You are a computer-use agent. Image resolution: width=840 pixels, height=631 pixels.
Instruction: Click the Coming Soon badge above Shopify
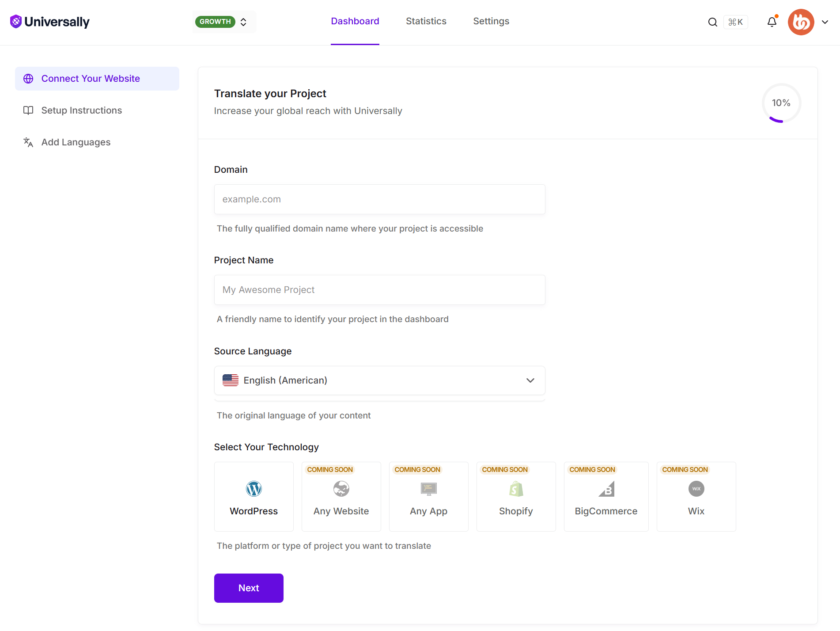coord(505,470)
